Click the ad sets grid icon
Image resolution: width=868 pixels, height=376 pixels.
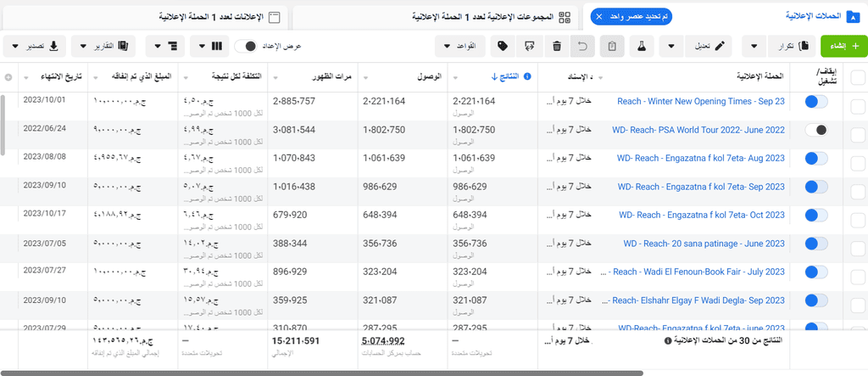pyautogui.click(x=565, y=17)
